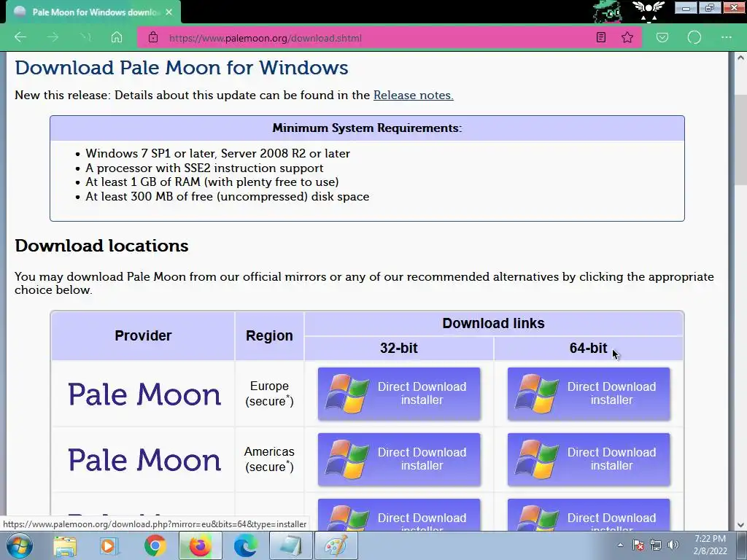
Task: Click the 1 GB of RAM line
Action: [x=212, y=182]
